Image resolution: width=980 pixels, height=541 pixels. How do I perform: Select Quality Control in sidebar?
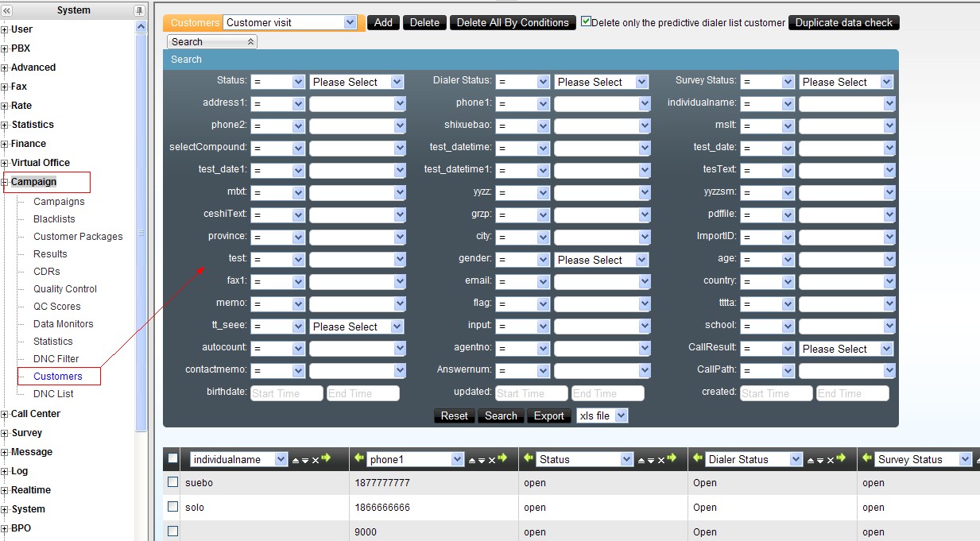64,289
